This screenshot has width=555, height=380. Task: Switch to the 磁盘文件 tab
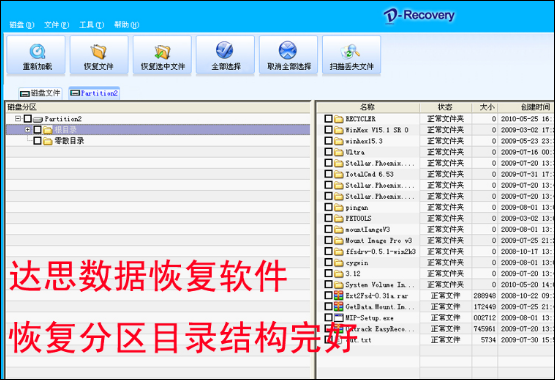tap(40, 93)
